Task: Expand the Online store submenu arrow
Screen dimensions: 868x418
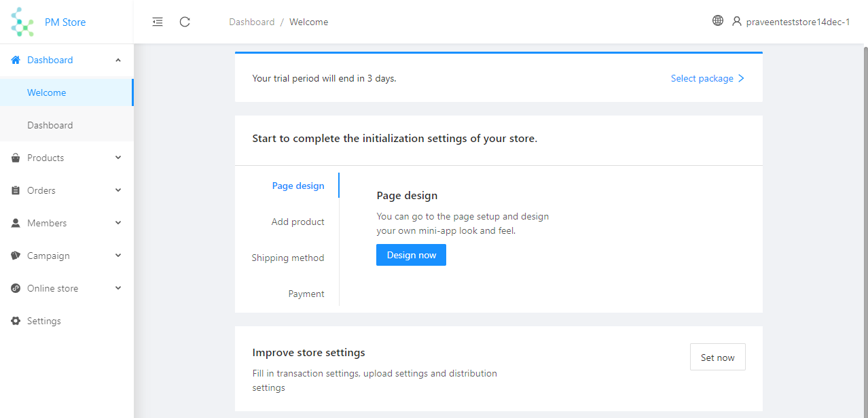Action: tap(118, 288)
